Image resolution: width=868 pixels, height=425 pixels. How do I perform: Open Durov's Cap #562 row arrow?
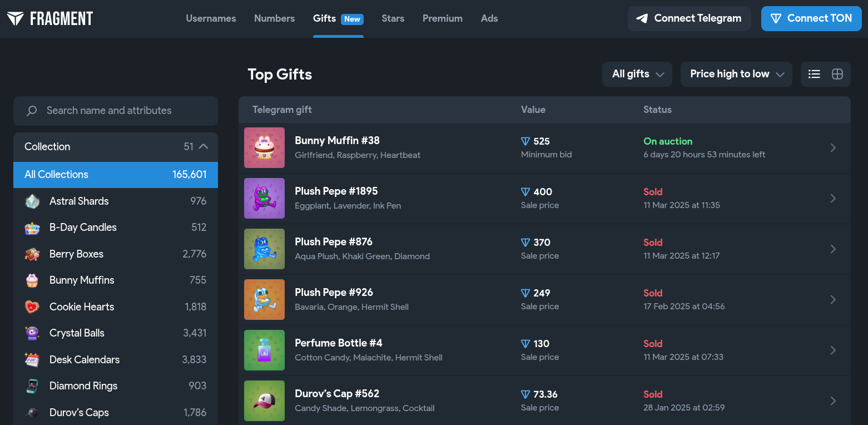[833, 401]
